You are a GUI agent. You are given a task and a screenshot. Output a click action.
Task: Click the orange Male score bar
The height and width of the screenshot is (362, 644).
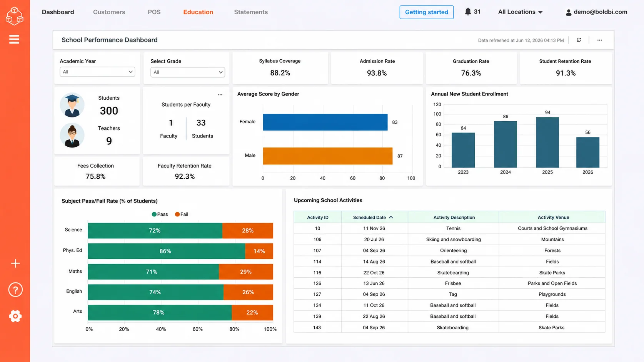327,156
